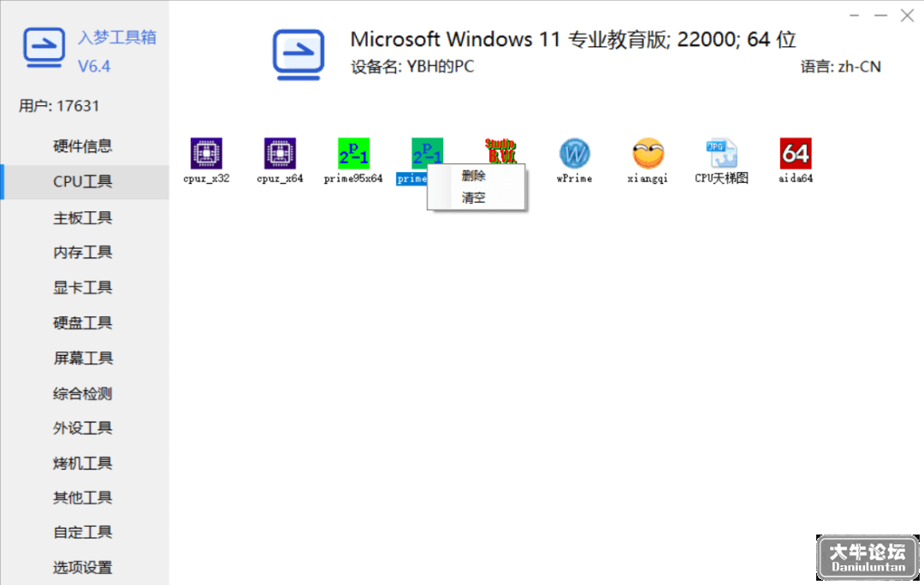Click the 语言: zh-CN label
This screenshot has width=924, height=585.
841,67
